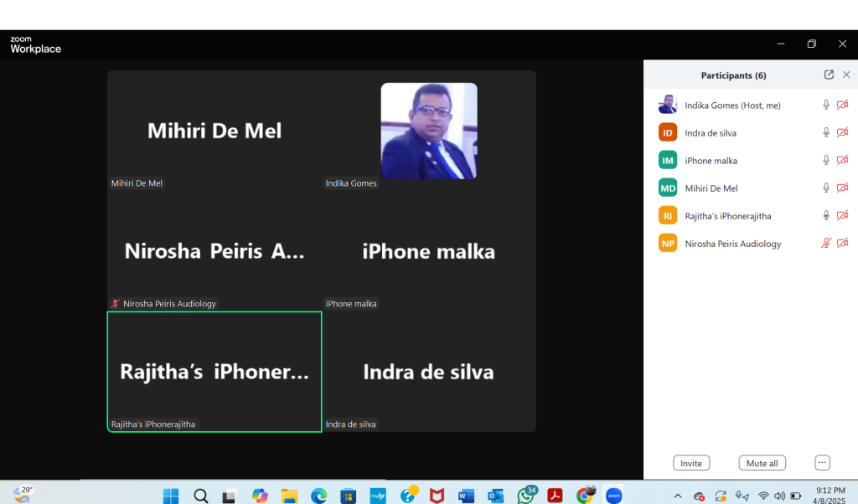
Task: Open the weather widget showing 29°
Action: pos(23,494)
